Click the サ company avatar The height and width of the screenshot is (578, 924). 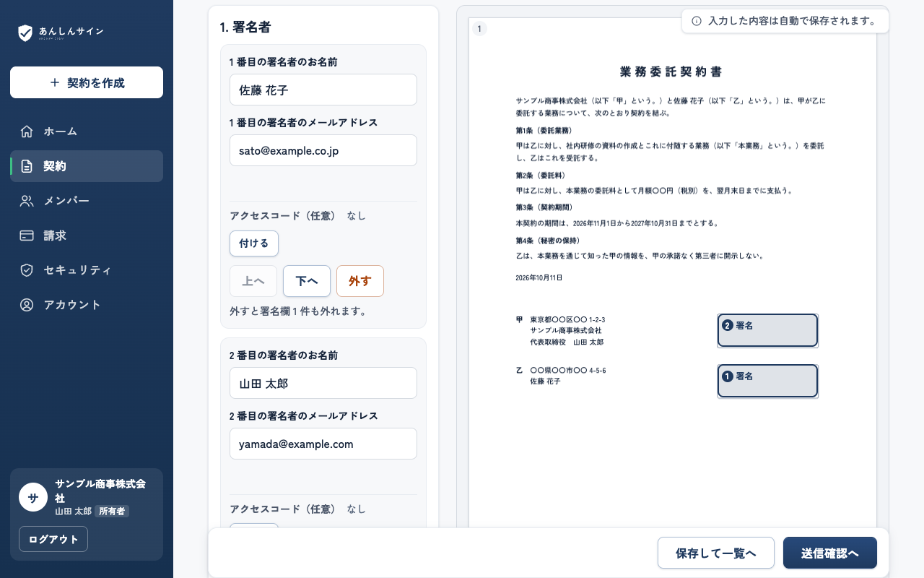[x=33, y=497]
